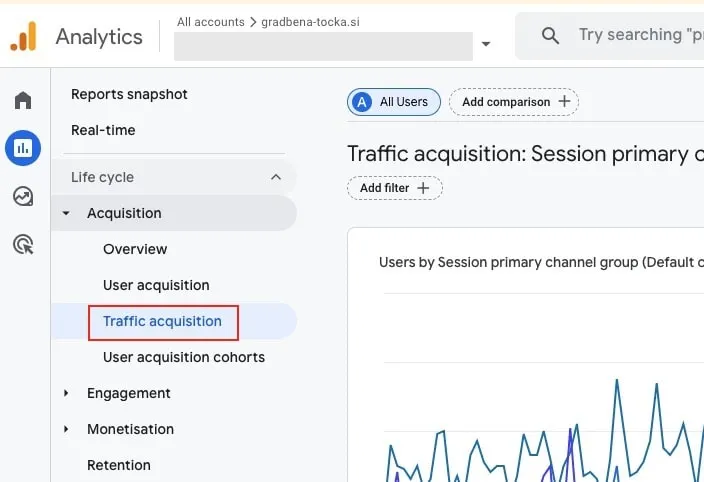
Task: Select the All Users comparison chip
Action: [394, 102]
